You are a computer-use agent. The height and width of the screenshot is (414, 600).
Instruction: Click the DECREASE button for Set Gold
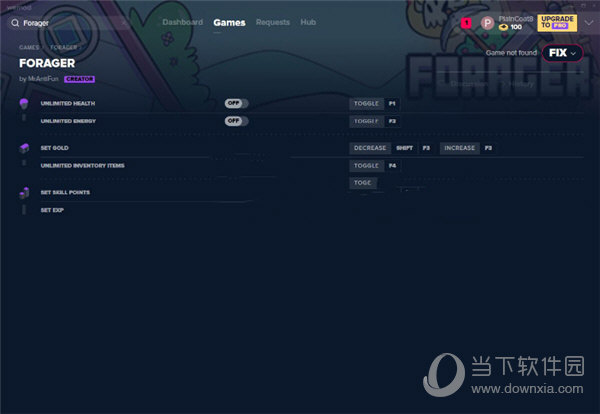(370, 148)
